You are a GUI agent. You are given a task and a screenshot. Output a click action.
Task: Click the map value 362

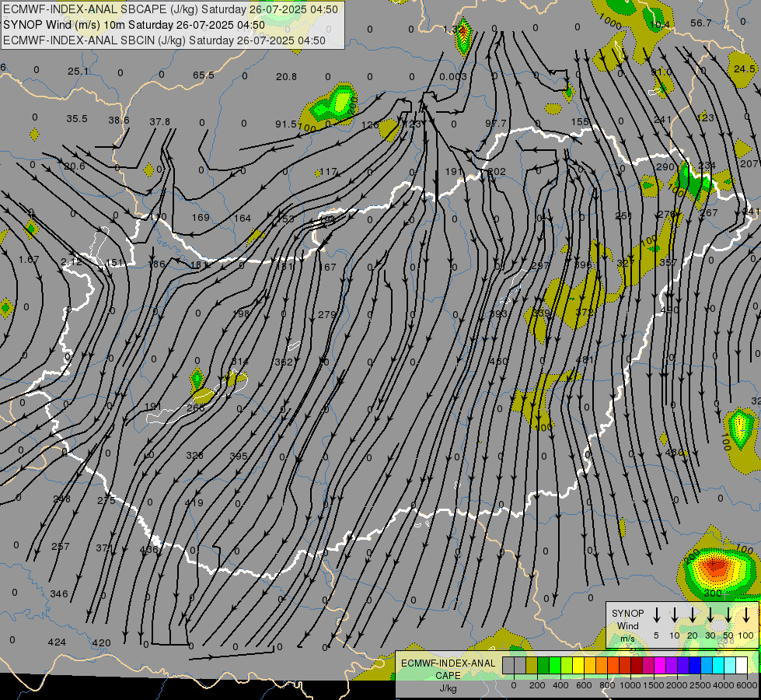[284, 362]
